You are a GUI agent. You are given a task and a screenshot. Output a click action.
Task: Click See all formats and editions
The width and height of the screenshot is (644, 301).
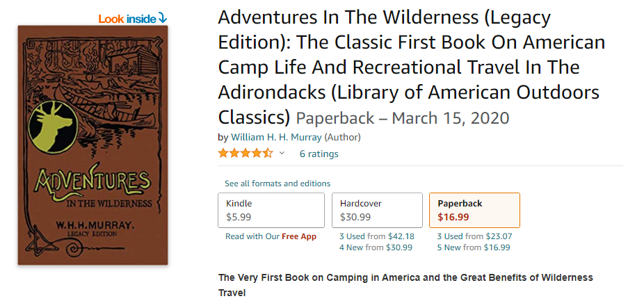pyautogui.click(x=277, y=184)
